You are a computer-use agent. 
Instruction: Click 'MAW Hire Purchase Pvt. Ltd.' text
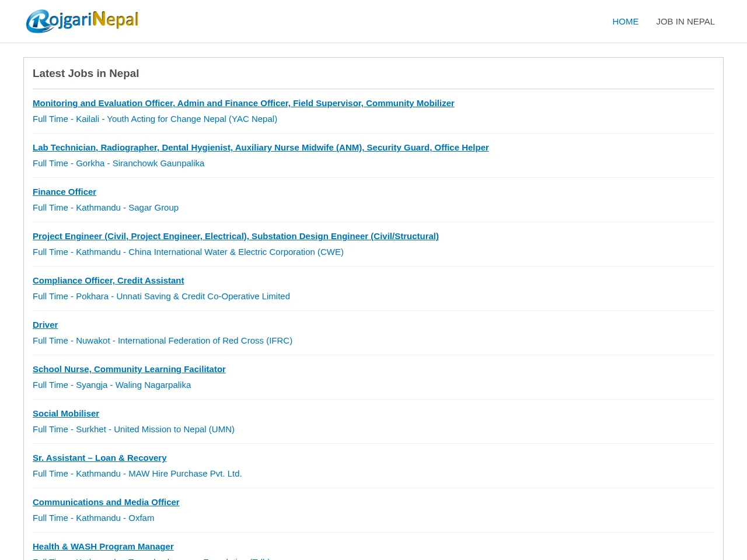[185, 474]
